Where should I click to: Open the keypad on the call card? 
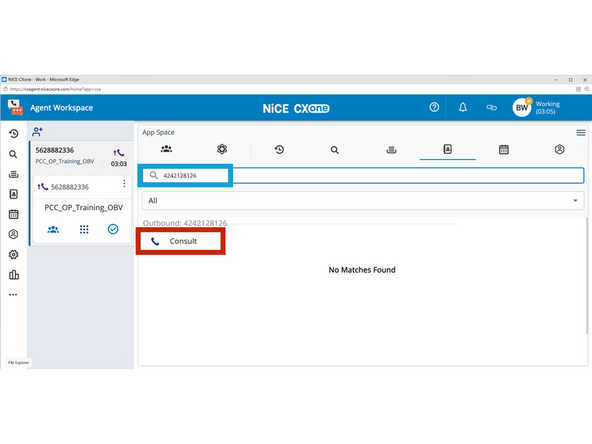click(x=84, y=229)
